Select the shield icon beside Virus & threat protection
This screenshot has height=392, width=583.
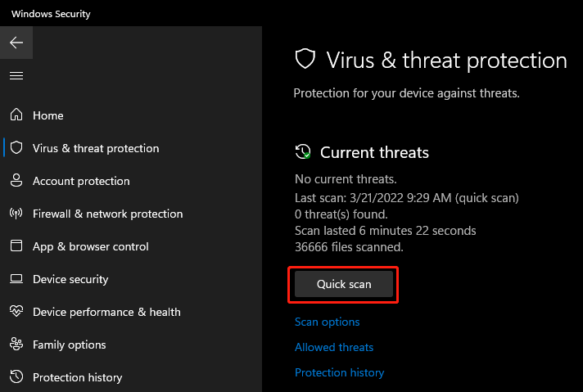(16, 147)
